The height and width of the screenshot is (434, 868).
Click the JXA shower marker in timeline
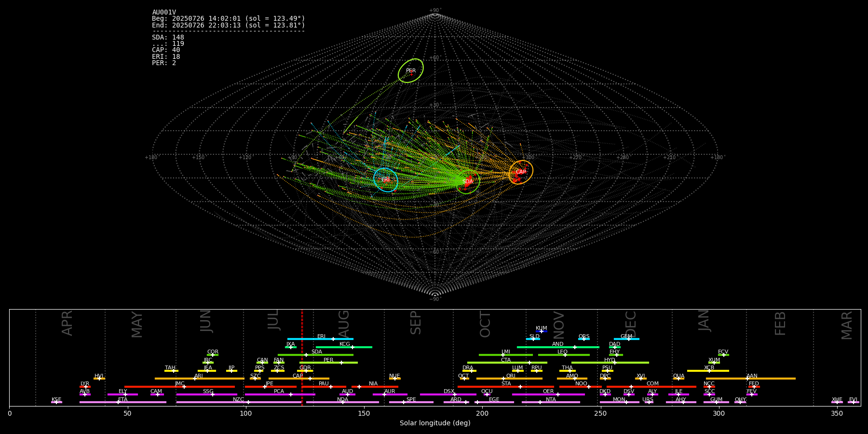coord(291,347)
